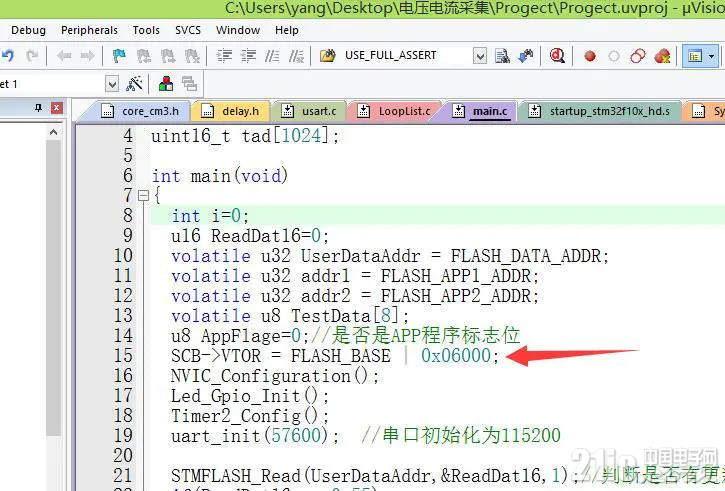
Task: Open Find in Files icon
Action: [327, 56]
